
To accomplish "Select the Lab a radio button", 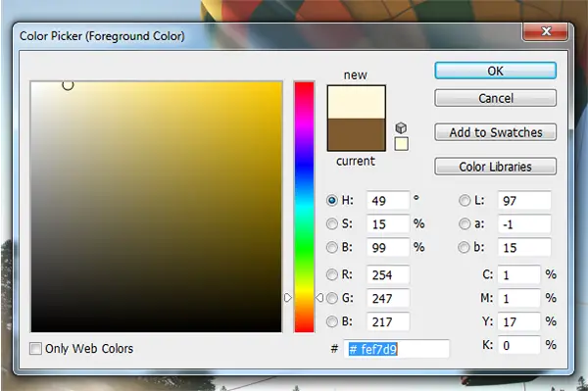I will pos(465,223).
